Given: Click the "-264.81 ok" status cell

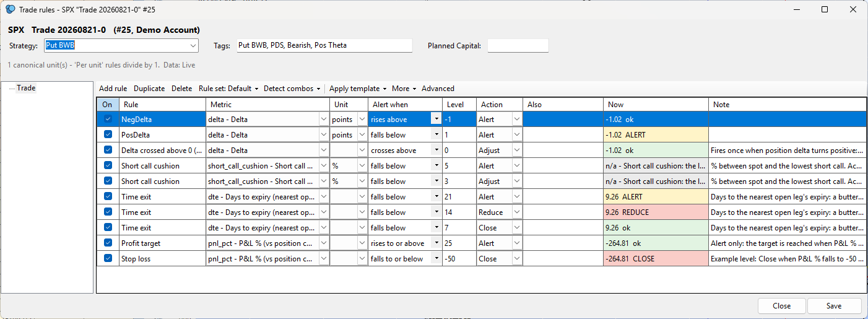Looking at the screenshot, I should 656,243.
